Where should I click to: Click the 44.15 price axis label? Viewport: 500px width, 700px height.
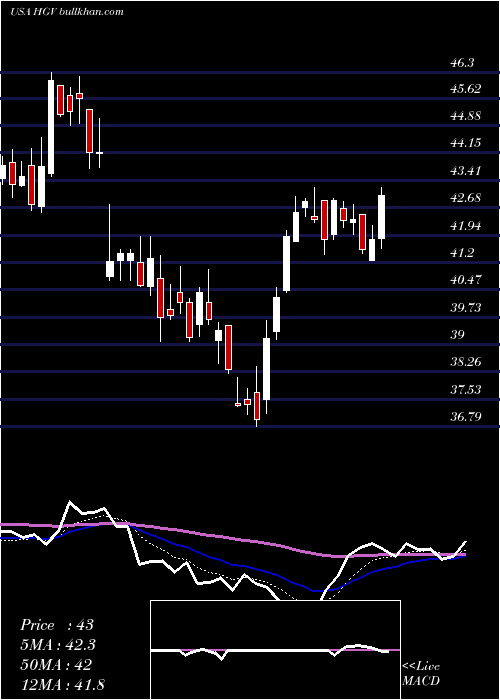466,143
